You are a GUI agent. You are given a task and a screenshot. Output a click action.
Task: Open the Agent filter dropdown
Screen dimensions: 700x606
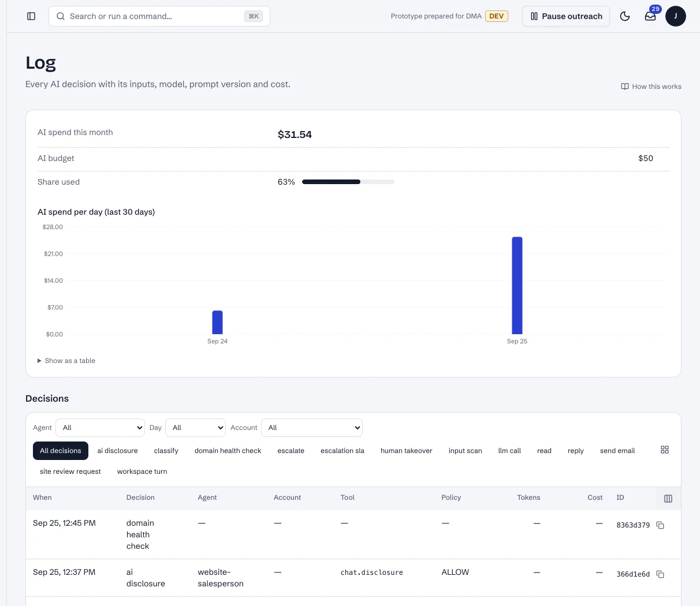click(100, 428)
